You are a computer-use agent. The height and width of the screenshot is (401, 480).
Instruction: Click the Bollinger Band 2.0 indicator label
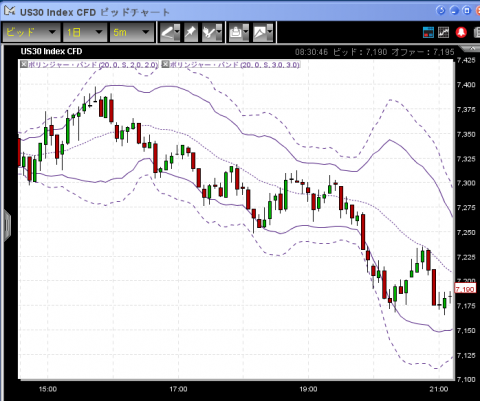tap(93, 65)
